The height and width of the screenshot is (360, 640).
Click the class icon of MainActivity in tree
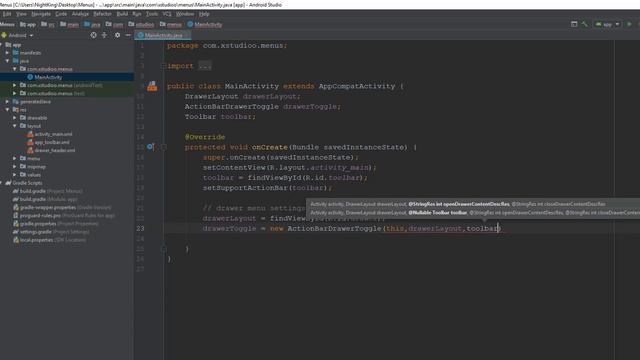coord(30,77)
